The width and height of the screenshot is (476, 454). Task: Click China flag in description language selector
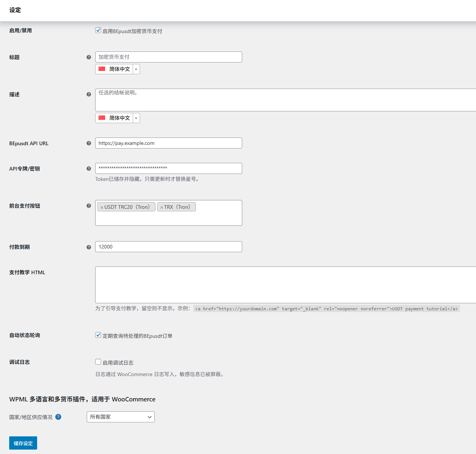point(102,118)
